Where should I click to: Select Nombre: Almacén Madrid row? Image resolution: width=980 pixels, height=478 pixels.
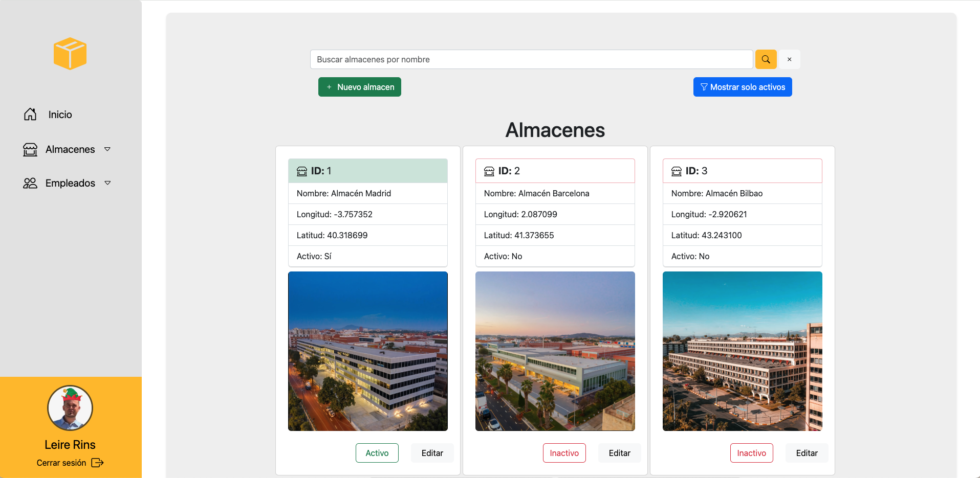[x=368, y=193]
